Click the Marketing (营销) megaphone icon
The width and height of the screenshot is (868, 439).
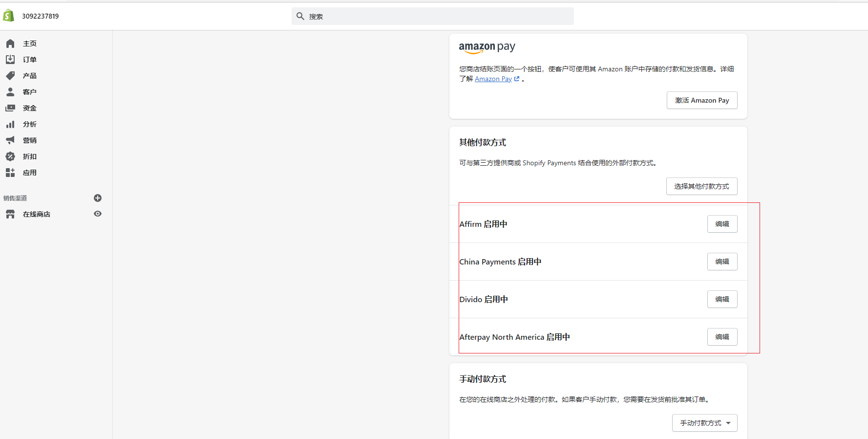tap(10, 140)
